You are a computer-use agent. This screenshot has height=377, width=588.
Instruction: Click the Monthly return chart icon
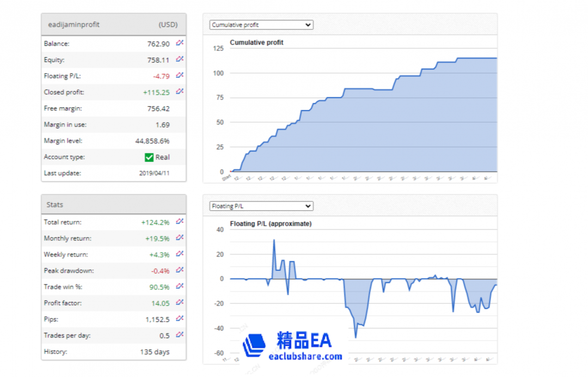tap(180, 238)
